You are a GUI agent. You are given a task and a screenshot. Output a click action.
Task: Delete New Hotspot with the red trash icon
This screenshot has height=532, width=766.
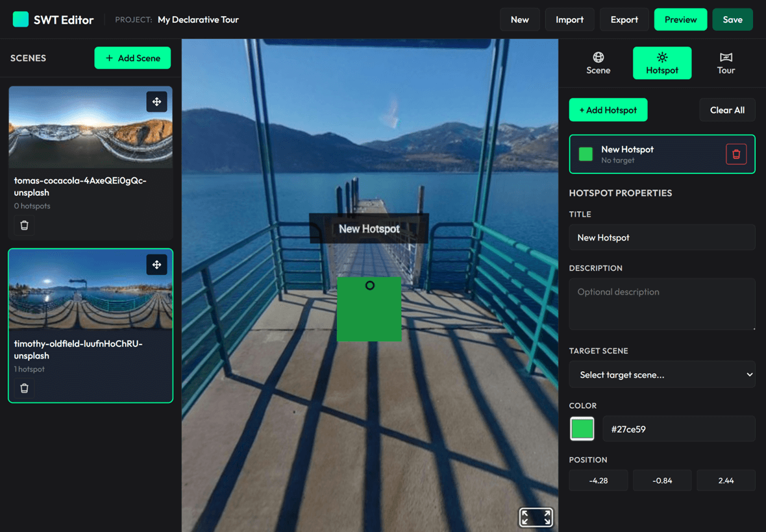[736, 154]
